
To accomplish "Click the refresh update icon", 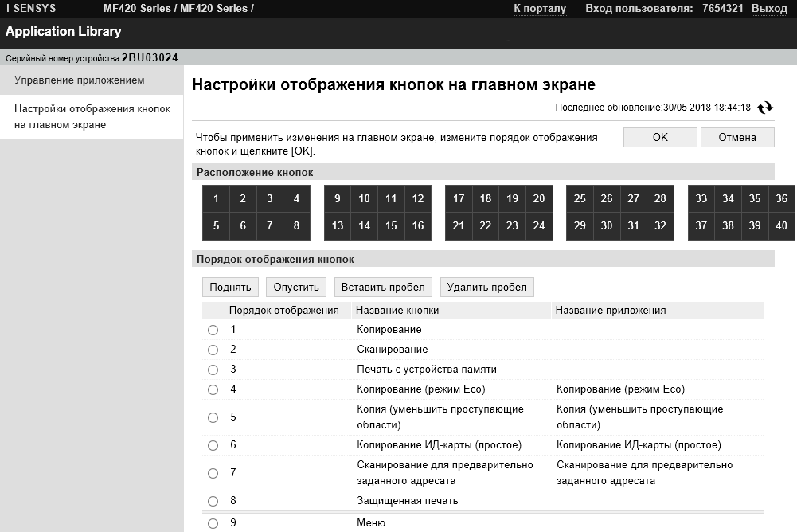I will click(764, 108).
